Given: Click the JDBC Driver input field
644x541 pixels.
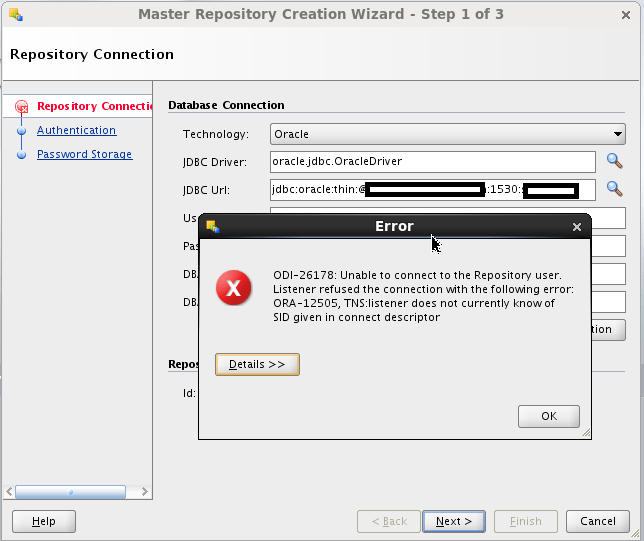Looking at the screenshot, I should click(432, 161).
